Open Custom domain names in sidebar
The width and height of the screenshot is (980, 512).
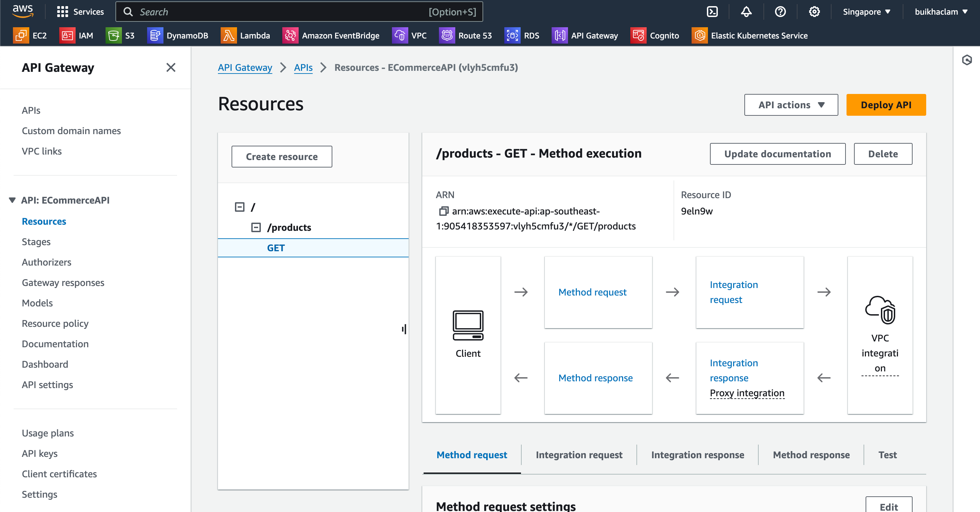click(71, 131)
